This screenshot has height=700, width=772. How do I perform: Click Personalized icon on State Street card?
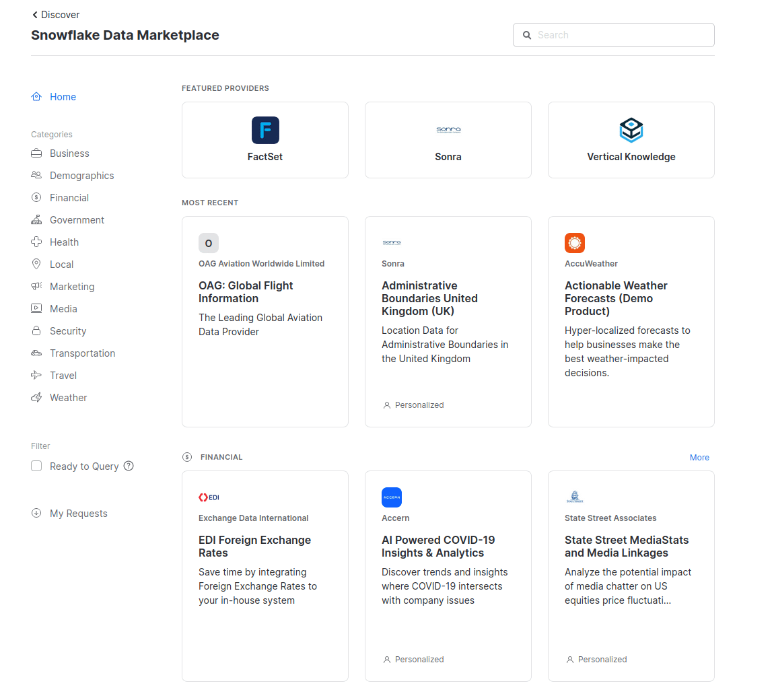pos(570,660)
